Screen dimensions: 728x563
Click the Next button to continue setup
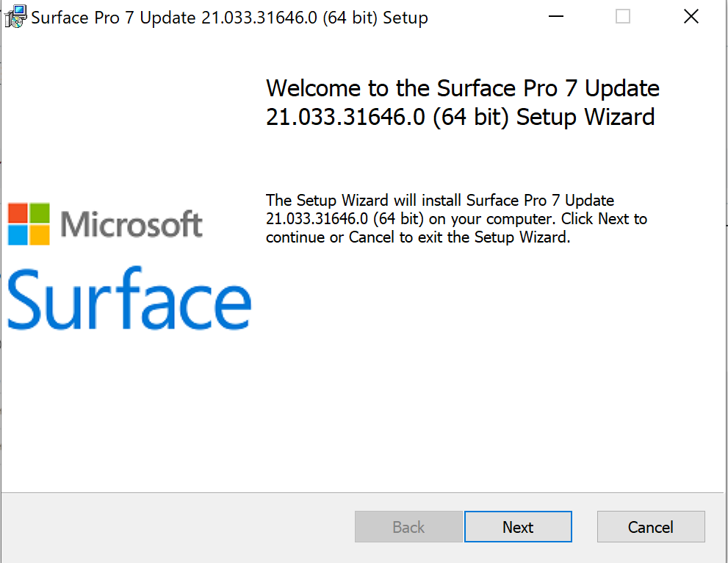click(518, 526)
